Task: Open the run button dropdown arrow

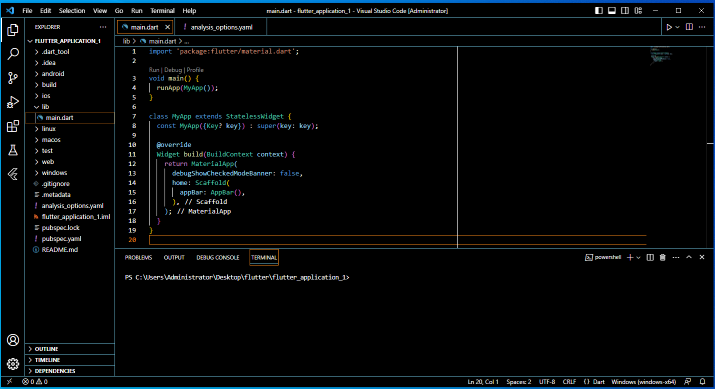Action: pos(678,27)
